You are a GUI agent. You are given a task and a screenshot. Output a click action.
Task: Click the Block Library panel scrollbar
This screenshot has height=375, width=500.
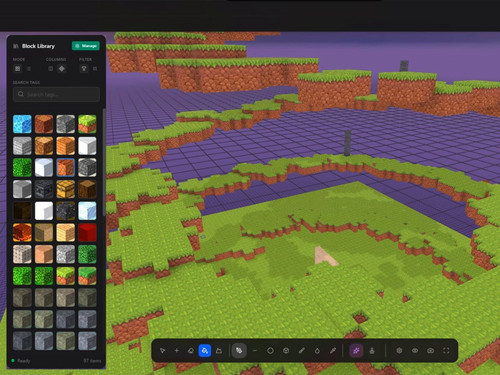[104, 162]
